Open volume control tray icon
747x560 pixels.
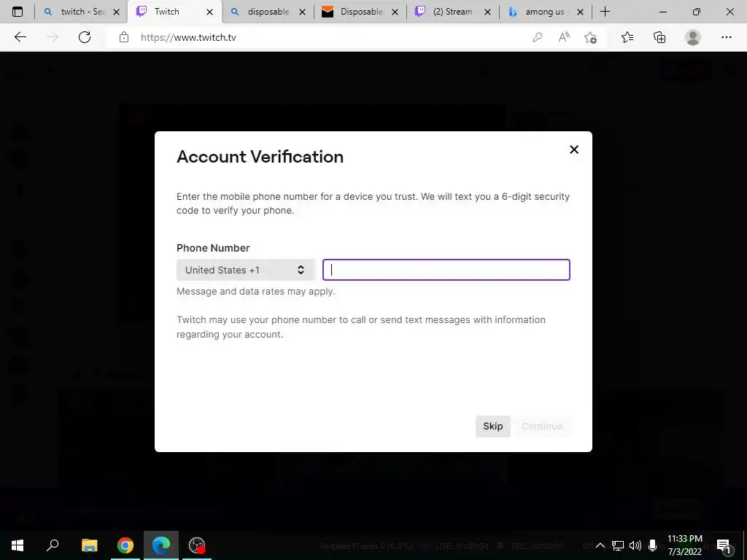point(635,545)
